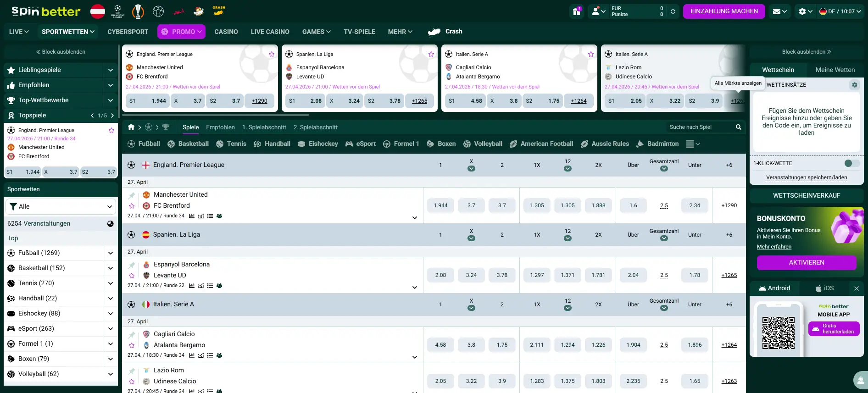Expand the Top-Wettbewerbe section
The height and width of the screenshot is (393, 868).
[111, 100]
